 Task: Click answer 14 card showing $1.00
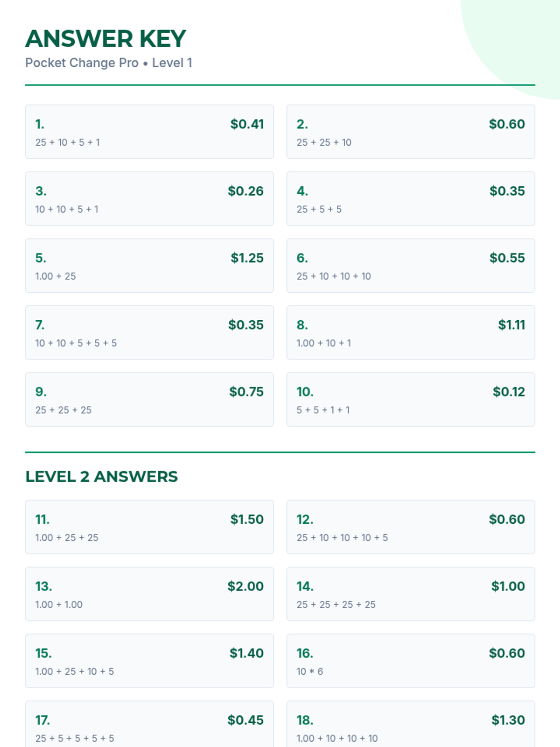[x=411, y=594]
